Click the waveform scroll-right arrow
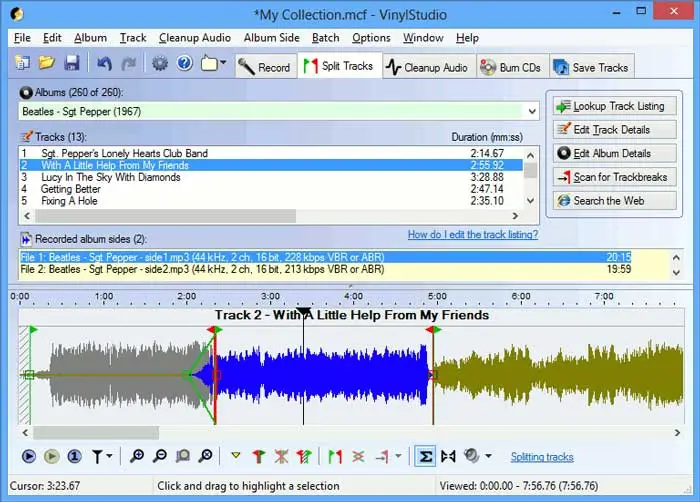700x502 pixels. coord(677,432)
